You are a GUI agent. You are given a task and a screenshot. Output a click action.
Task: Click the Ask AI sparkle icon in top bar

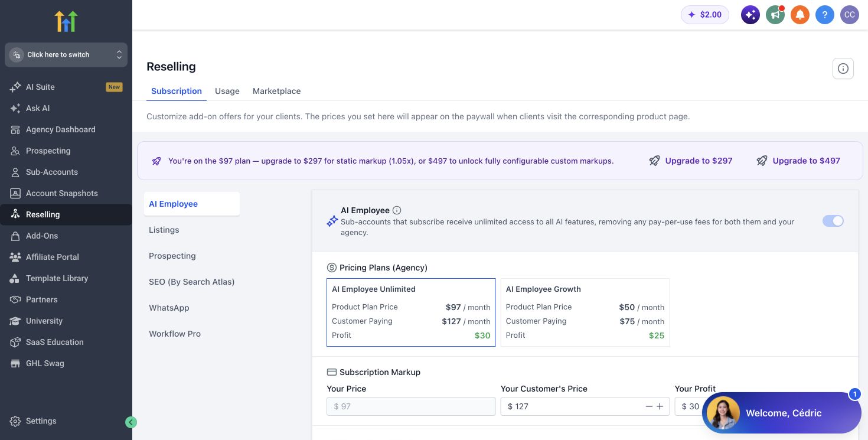pyautogui.click(x=750, y=15)
